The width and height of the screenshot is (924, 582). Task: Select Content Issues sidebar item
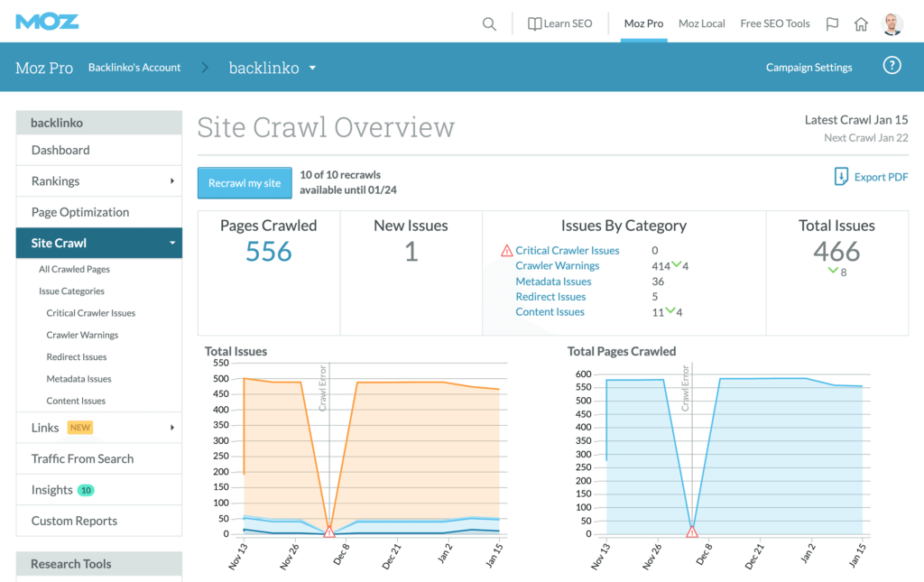pyautogui.click(x=76, y=401)
